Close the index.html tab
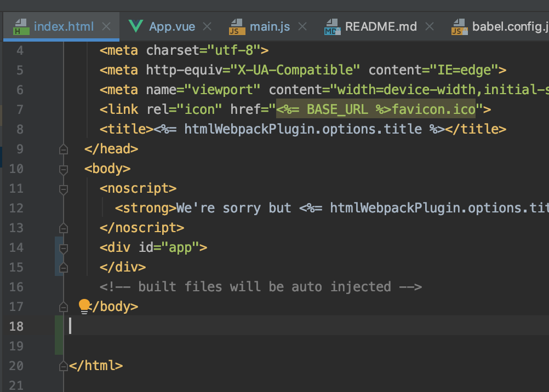This screenshot has width=549, height=392. 106,27
